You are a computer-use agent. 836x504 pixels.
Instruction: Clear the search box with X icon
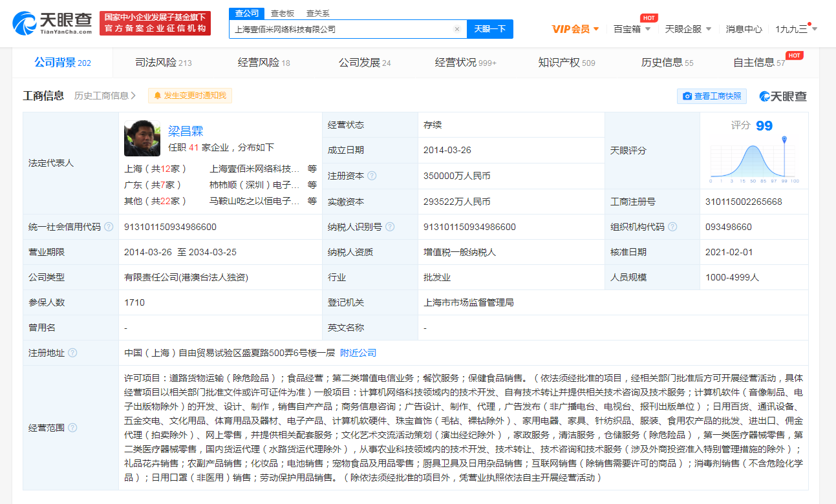[x=457, y=29]
